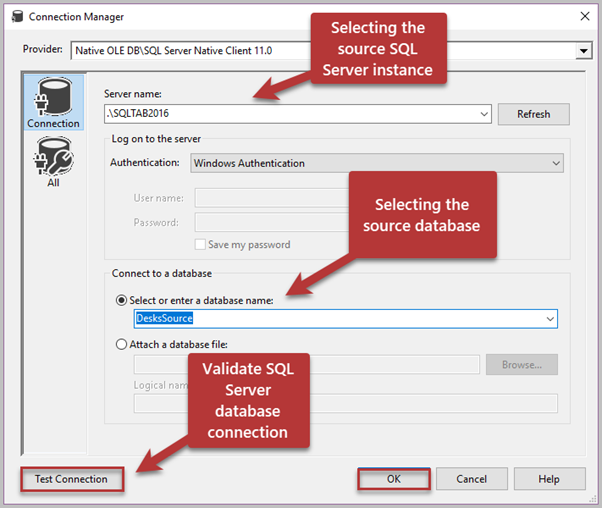Click the Provider field text 'Native OLE DB'
The height and width of the screenshot is (508, 602).
point(108,51)
